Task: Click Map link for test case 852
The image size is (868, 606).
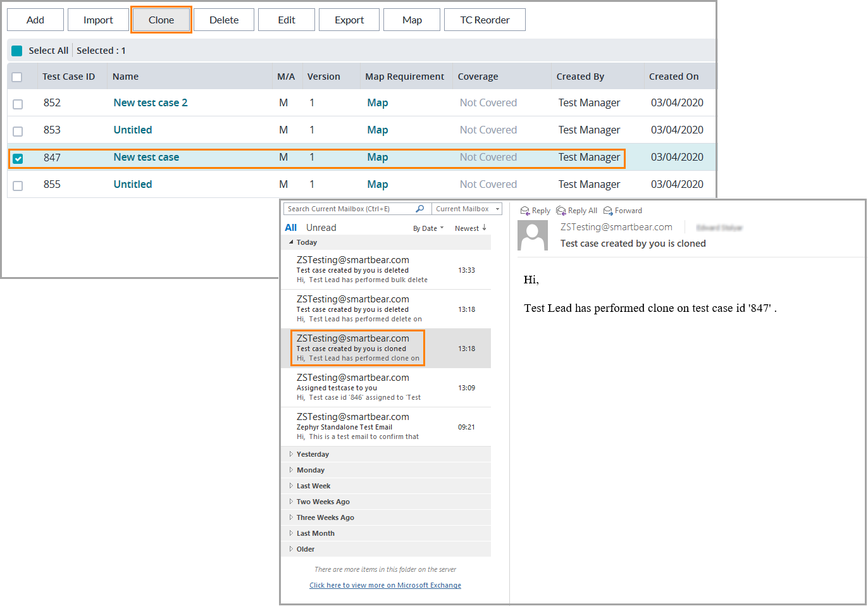Action: coord(378,102)
